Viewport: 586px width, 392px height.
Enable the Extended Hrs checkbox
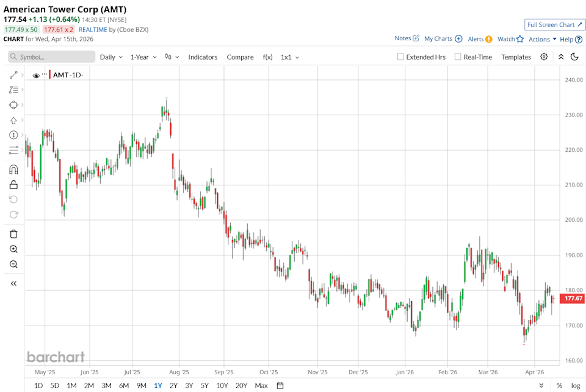tap(400, 57)
